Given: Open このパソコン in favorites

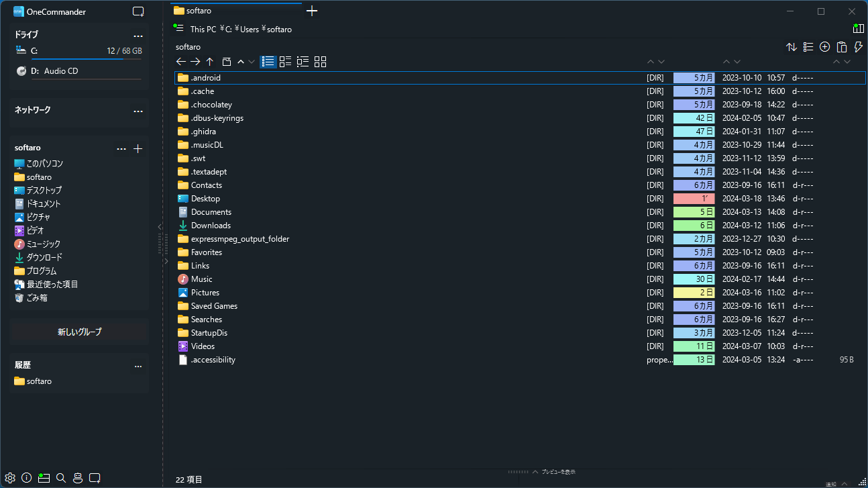Looking at the screenshot, I should coord(39,164).
